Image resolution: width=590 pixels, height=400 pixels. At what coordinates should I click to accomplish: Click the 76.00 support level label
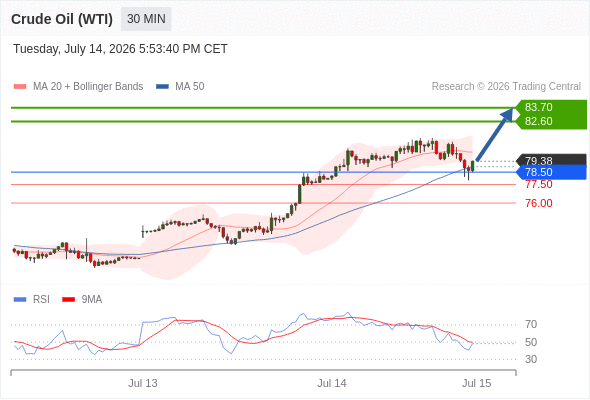pyautogui.click(x=538, y=203)
